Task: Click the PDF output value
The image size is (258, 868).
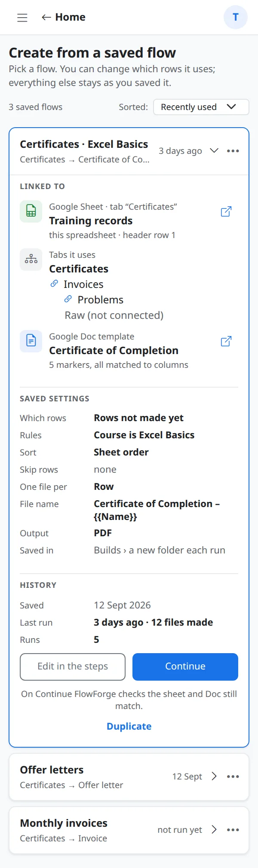Action: [103, 533]
